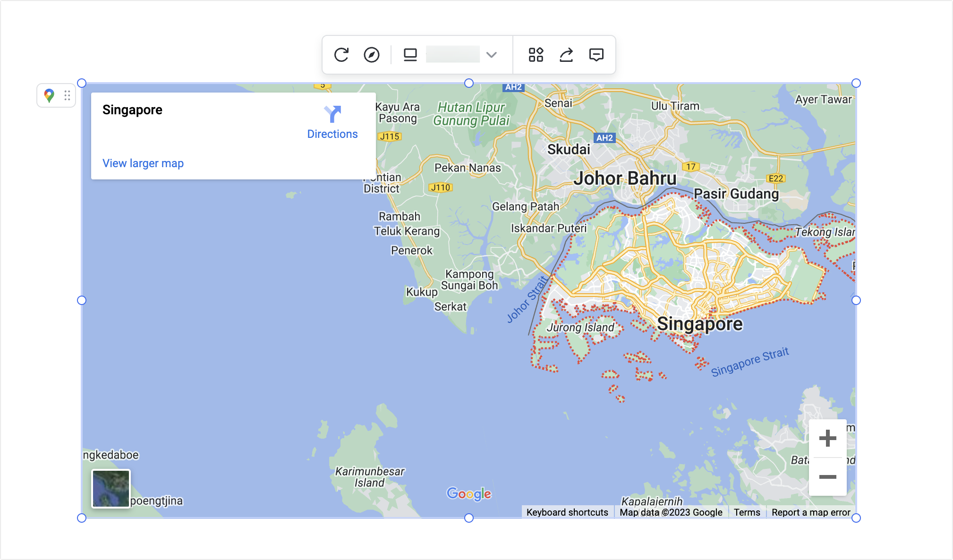Grab the six-dot drag handle beside the Maps logo

point(67,95)
